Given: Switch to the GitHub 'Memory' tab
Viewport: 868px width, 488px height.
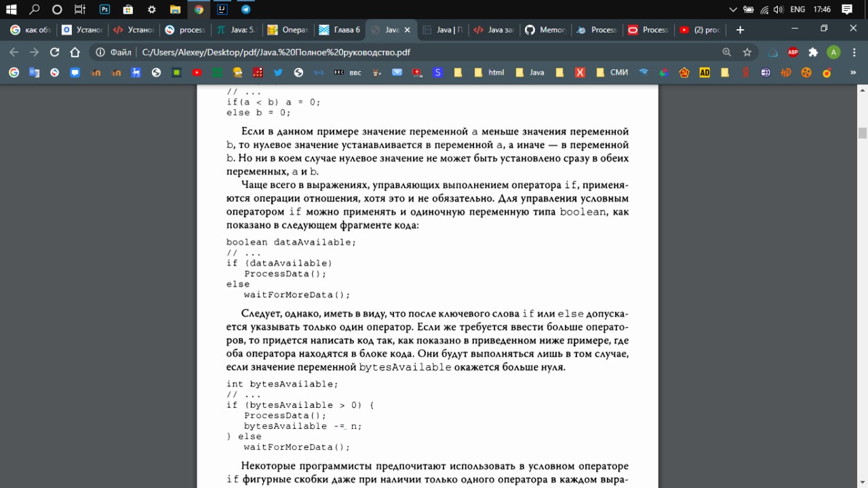Looking at the screenshot, I should point(545,30).
